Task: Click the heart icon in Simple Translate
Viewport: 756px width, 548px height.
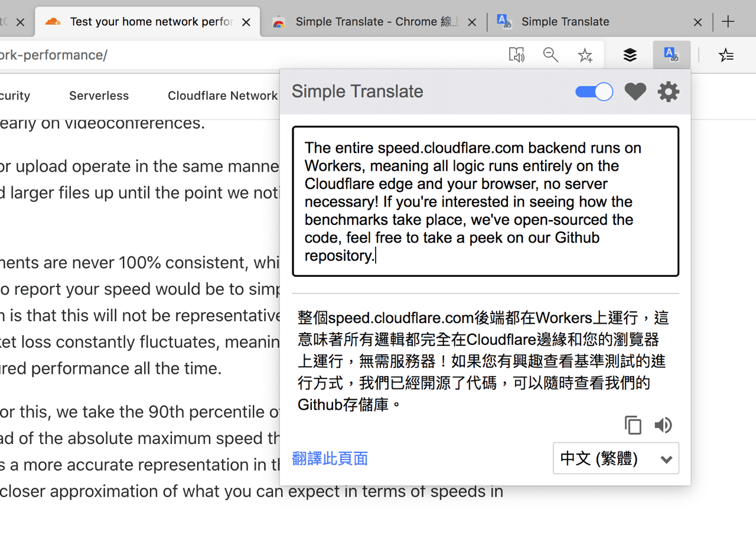Action: [635, 92]
